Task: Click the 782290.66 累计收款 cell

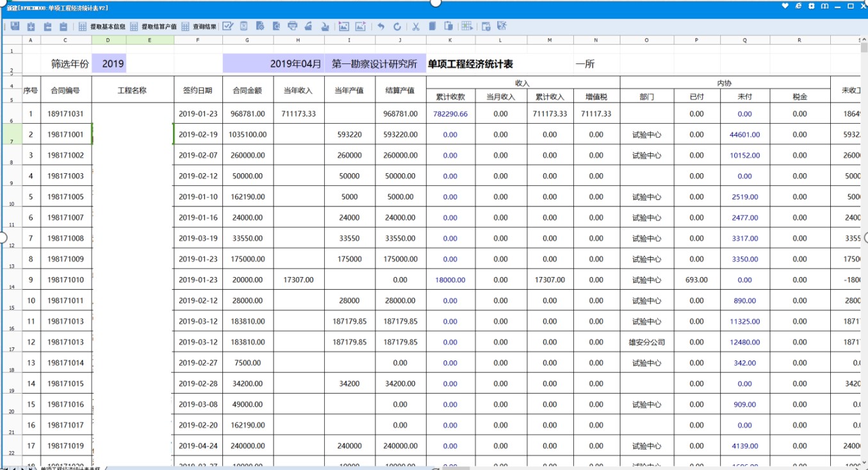Action: [x=450, y=113]
